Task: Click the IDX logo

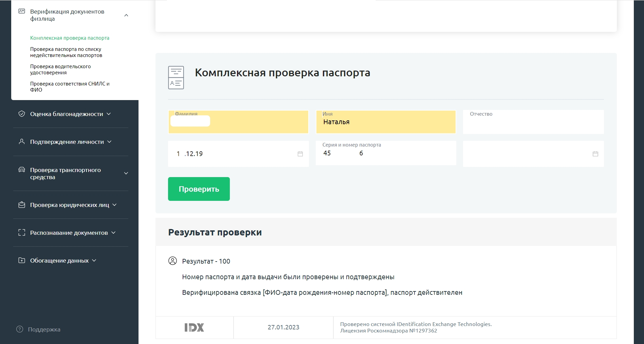Action: click(x=194, y=327)
